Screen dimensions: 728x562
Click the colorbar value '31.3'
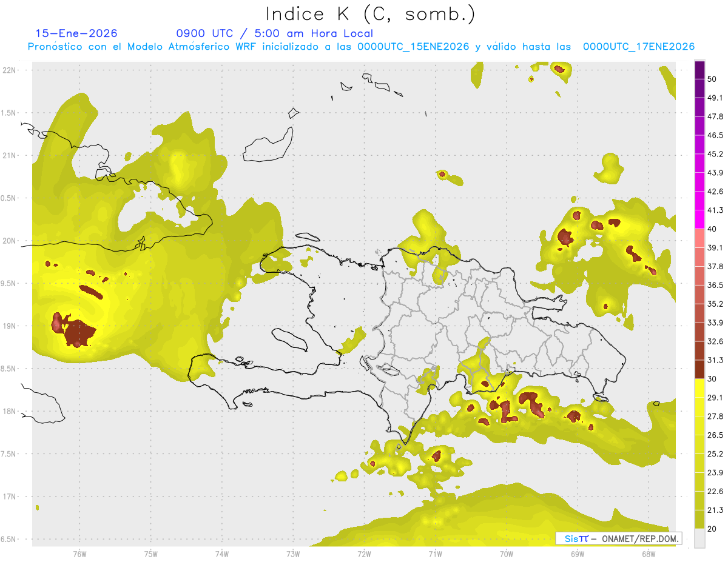(716, 360)
